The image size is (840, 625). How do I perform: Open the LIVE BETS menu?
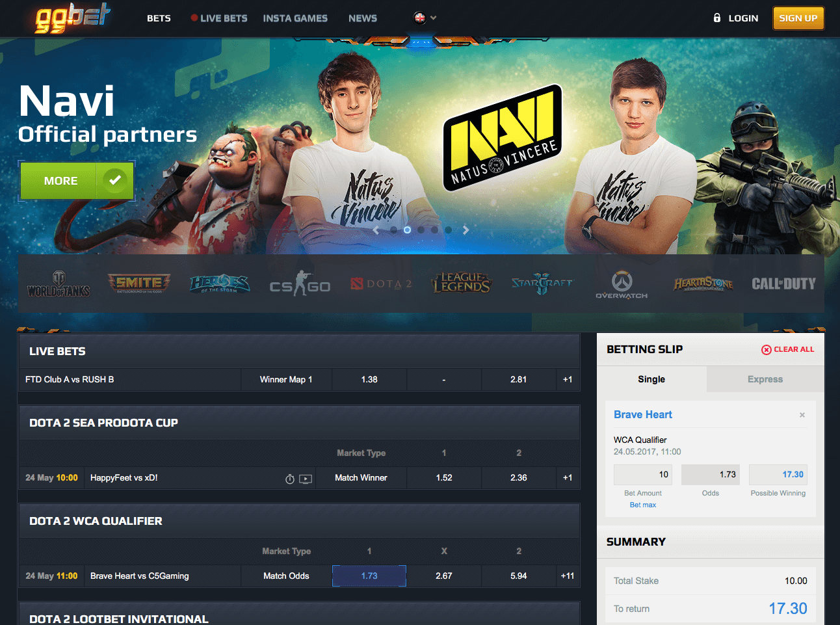pos(219,18)
